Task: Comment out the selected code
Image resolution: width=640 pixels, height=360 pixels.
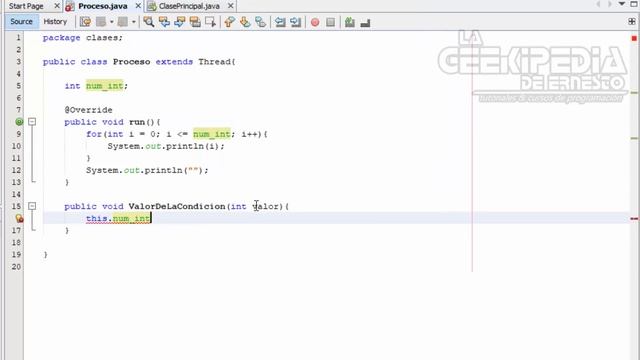Action: click(x=350, y=22)
